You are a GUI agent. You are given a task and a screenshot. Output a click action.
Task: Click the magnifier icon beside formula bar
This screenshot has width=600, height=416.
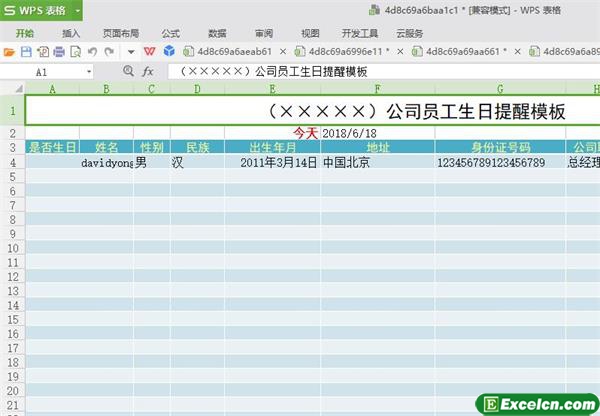click(128, 71)
